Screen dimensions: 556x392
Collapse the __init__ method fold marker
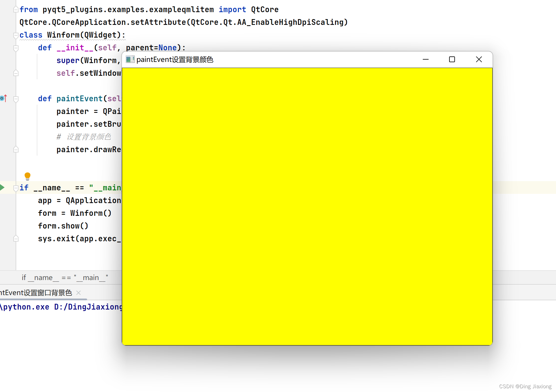click(x=16, y=48)
